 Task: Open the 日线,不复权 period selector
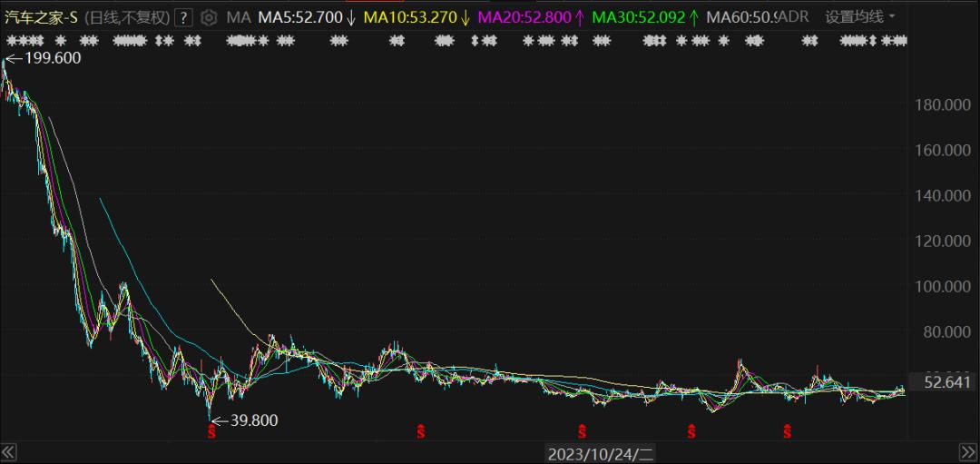(x=128, y=17)
